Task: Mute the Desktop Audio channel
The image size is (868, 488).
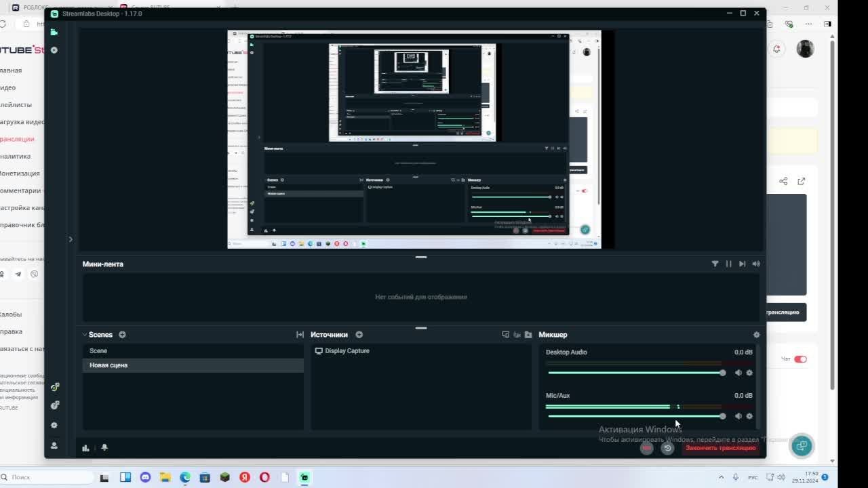Action: pyautogui.click(x=738, y=373)
